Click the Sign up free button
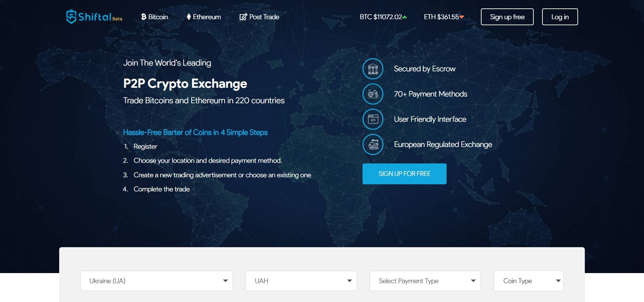The height and width of the screenshot is (302, 644). [x=507, y=17]
